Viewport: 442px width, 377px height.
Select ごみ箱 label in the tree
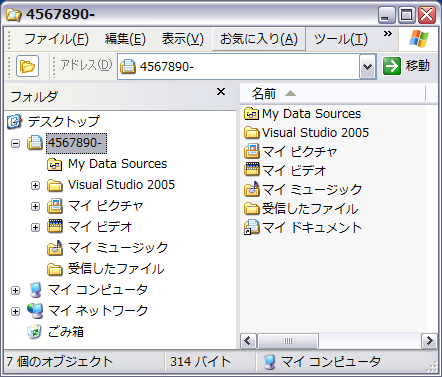66,332
